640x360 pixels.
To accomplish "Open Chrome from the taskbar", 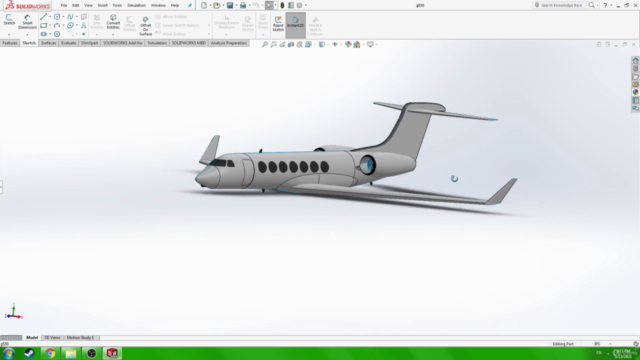I will [x=50, y=353].
